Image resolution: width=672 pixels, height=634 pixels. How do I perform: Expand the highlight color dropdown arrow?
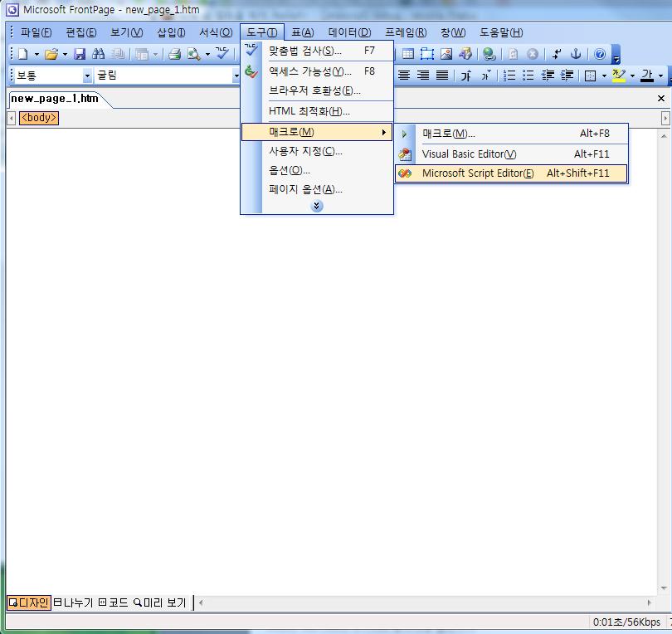632,76
